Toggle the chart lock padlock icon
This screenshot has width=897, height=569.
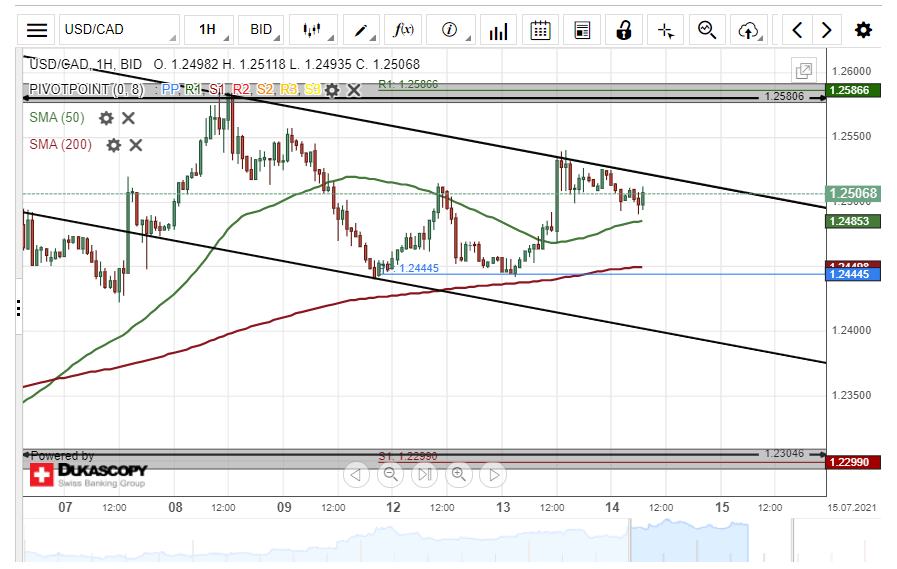point(624,30)
